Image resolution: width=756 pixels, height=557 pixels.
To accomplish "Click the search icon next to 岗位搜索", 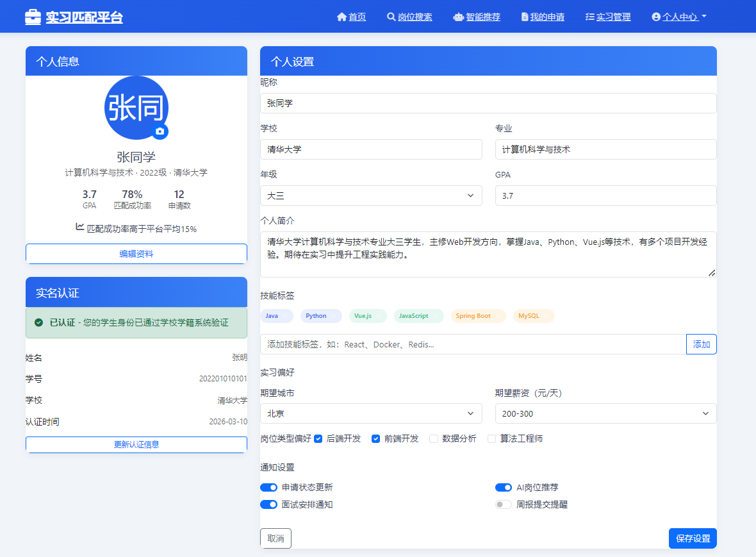I will click(391, 17).
